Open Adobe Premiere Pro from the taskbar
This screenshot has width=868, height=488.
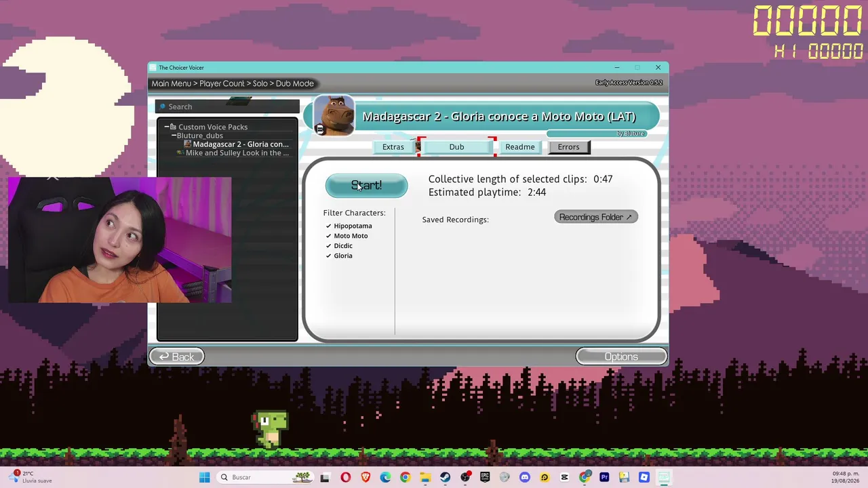coord(604,477)
